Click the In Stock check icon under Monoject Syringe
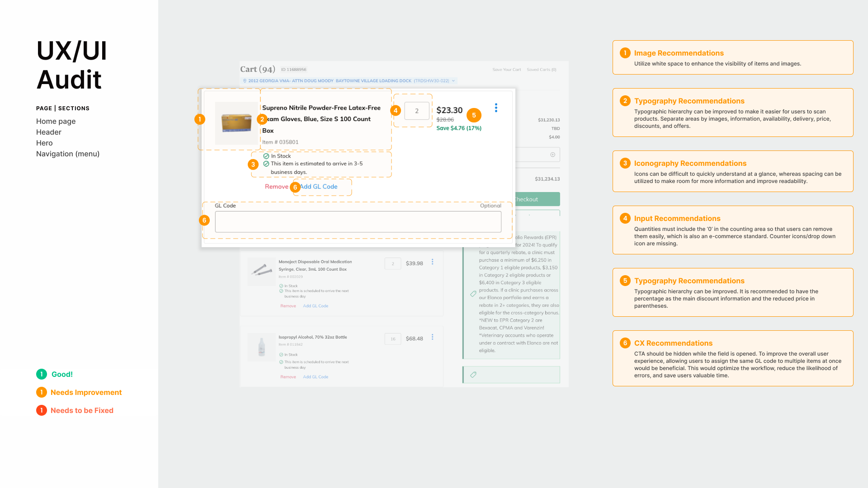The width and height of the screenshot is (868, 488). pyautogui.click(x=281, y=286)
